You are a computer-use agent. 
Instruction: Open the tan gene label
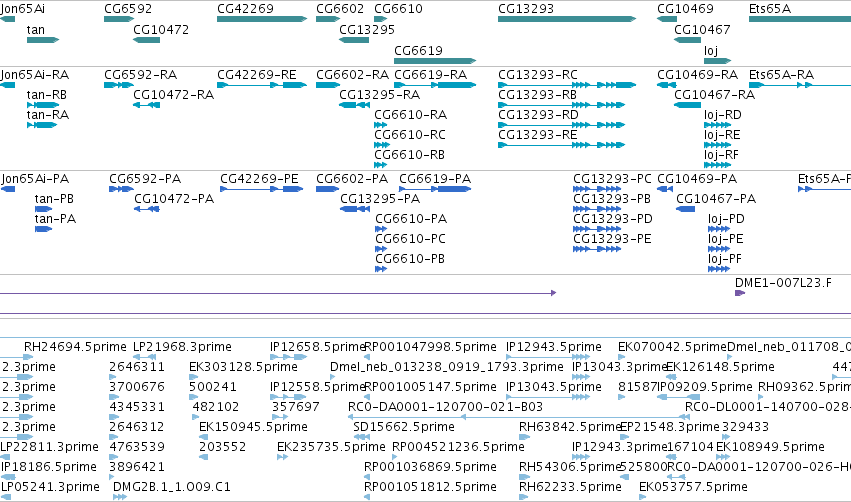click(x=36, y=30)
